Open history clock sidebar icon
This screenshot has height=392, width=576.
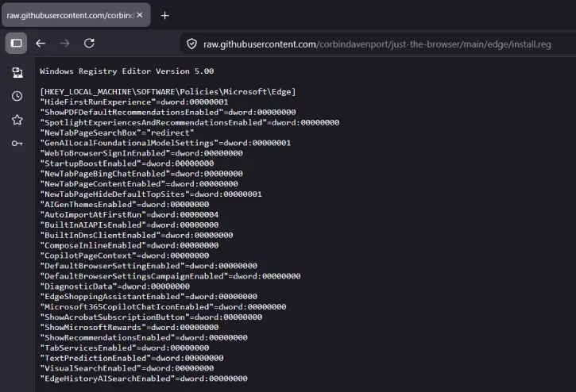17,96
